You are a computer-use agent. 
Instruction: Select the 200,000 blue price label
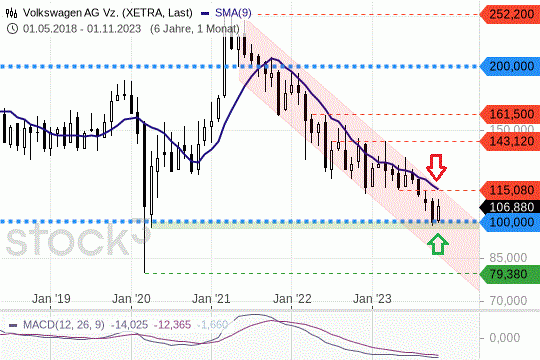pyautogui.click(x=510, y=66)
